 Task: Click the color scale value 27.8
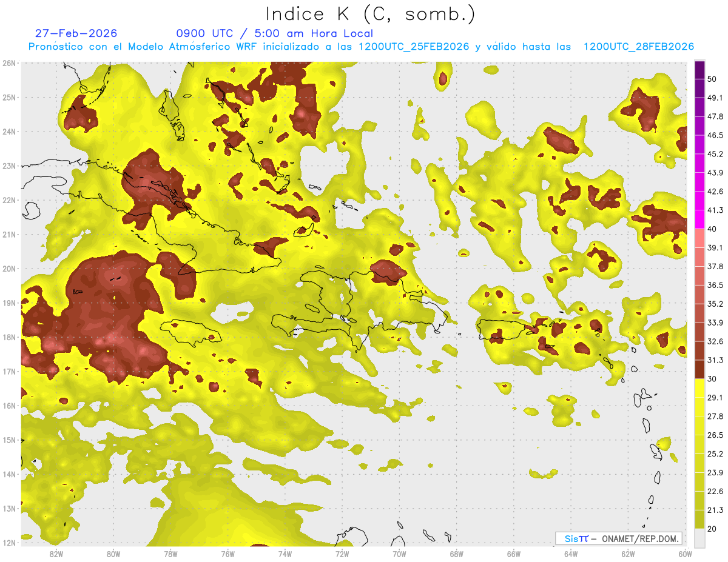(715, 416)
